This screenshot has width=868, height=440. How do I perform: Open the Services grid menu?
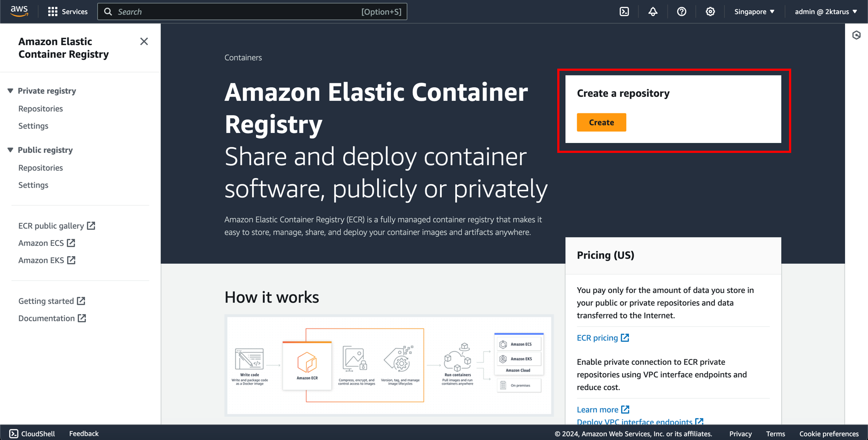point(68,12)
